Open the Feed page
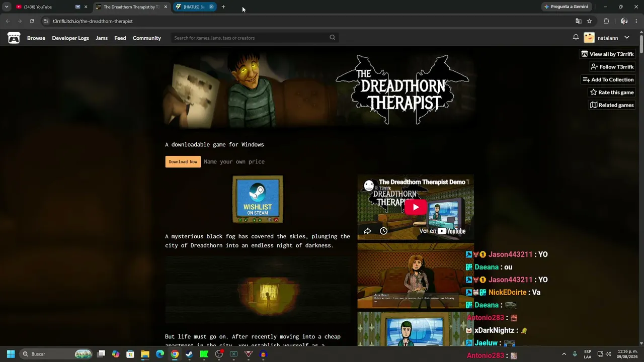The image size is (644, 362). (120, 38)
